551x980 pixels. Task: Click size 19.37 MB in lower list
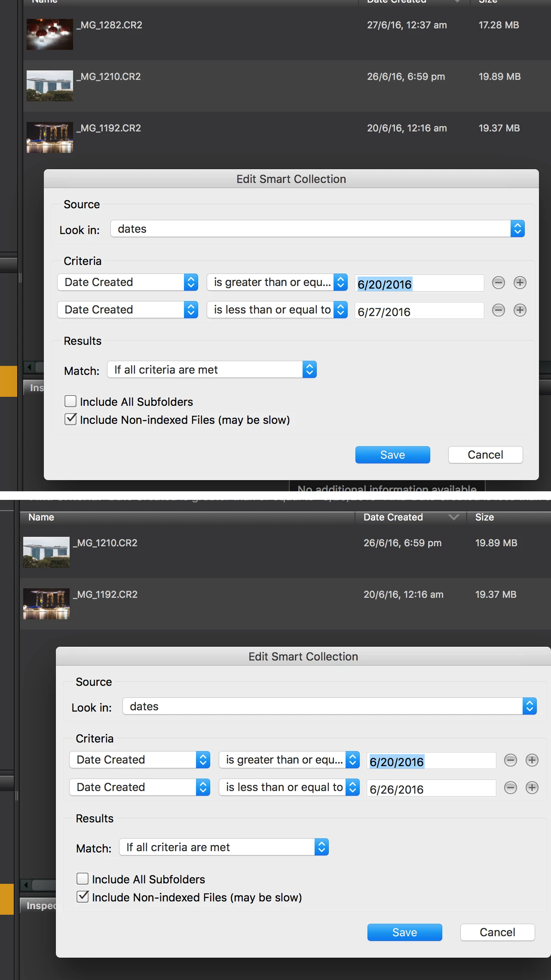point(496,594)
